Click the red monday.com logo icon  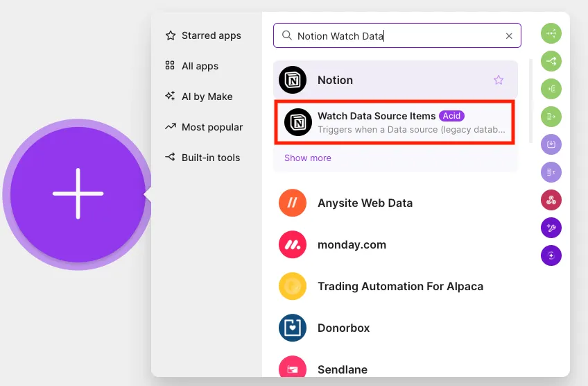293,245
